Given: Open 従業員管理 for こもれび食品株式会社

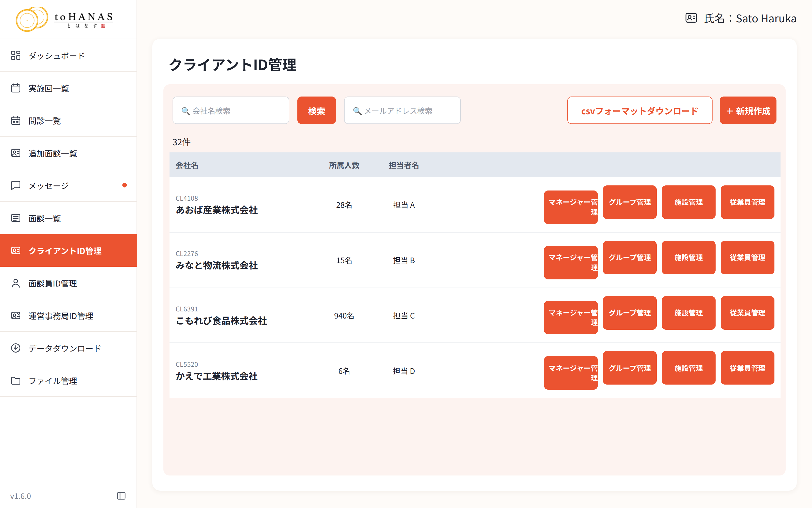Looking at the screenshot, I should click(x=747, y=313).
